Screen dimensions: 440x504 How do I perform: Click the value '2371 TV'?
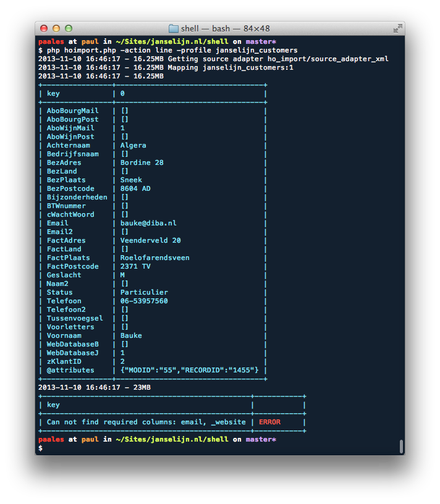coord(135,266)
